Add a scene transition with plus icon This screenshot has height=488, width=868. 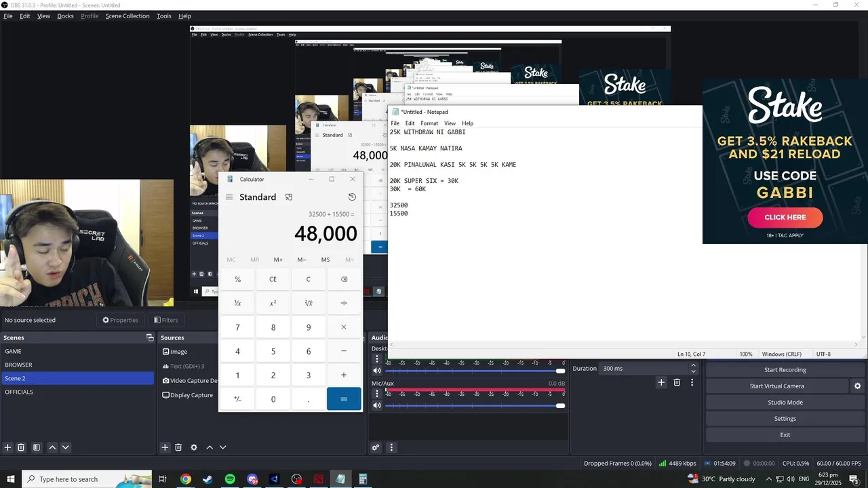coord(661,382)
